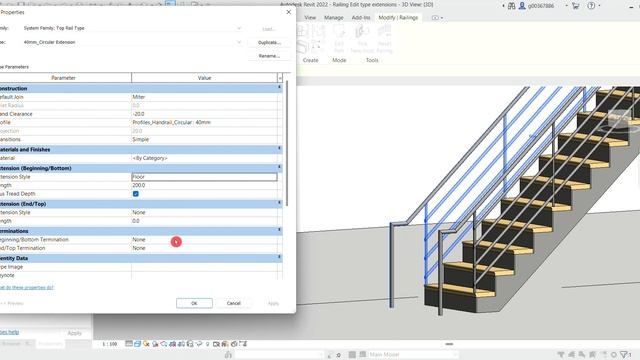Open the ribbon display toggle next to Modify | Railings
The width and height of the screenshot is (640, 360).
pos(437,18)
